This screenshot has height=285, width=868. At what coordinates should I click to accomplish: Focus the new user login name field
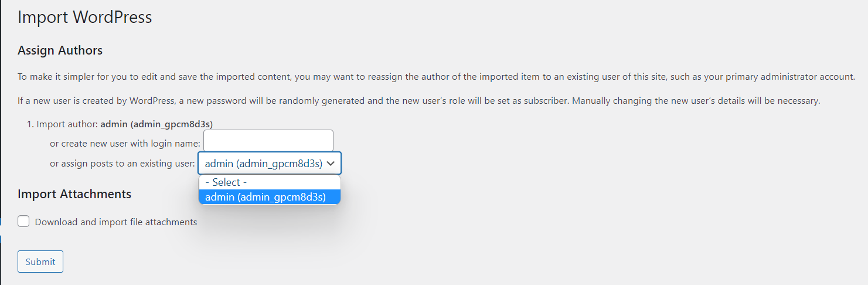pos(268,141)
